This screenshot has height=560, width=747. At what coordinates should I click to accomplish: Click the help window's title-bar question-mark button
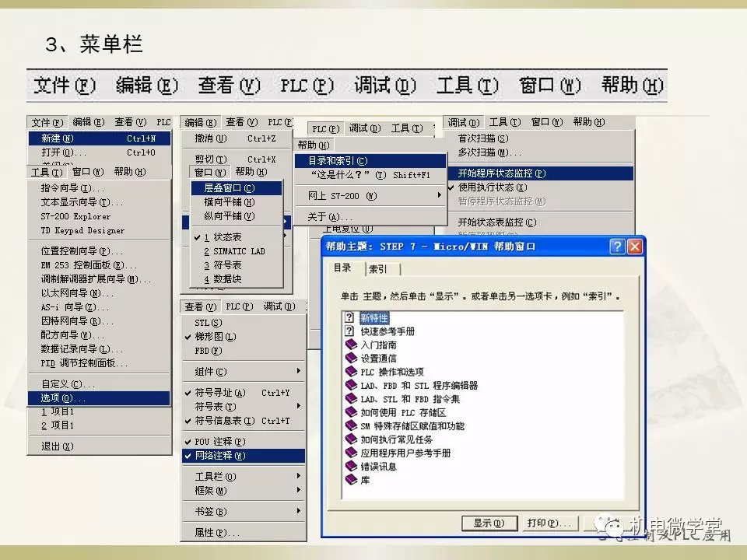coord(617,247)
